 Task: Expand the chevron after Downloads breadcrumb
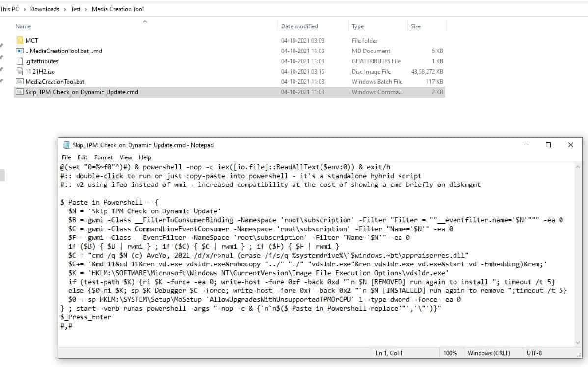tap(65, 9)
